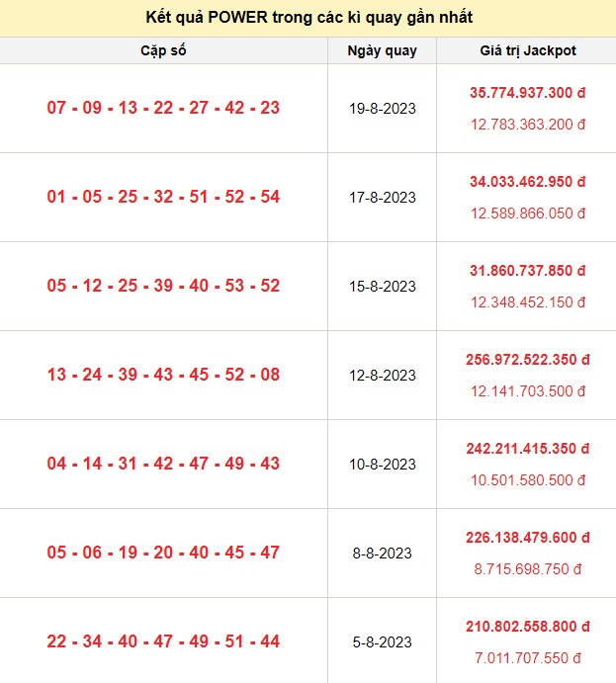Select number row 05 - 06 - 19 - 20 - 40 - 45 - 47
Image resolution: width=616 pixels, height=683 pixels.
(163, 553)
